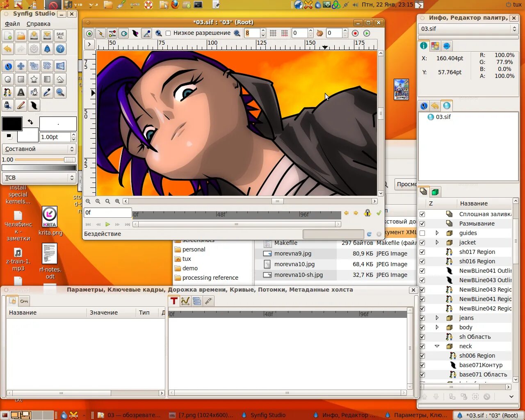This screenshot has height=420, width=525.
Task: Expand the jacket layer group
Action: pyautogui.click(x=437, y=242)
